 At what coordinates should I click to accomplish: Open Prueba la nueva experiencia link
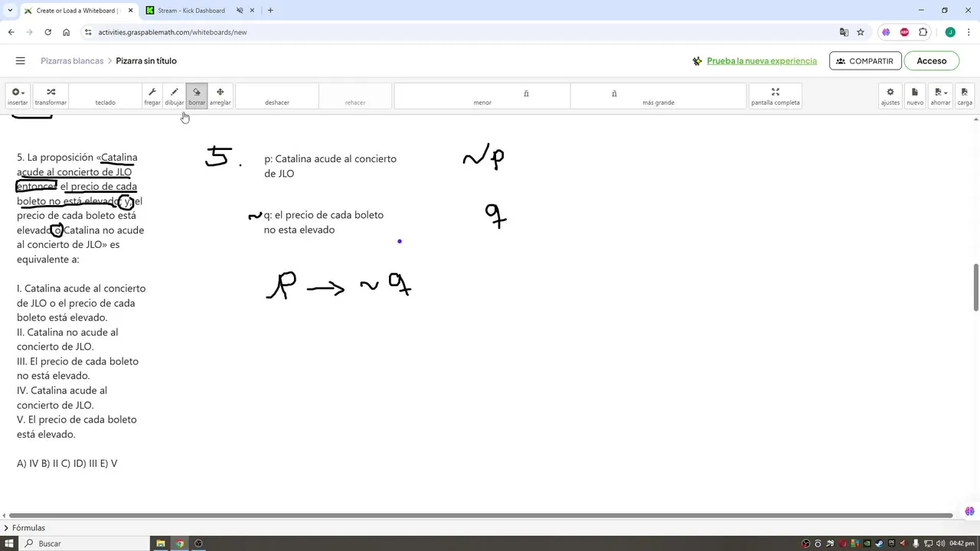[x=762, y=60]
